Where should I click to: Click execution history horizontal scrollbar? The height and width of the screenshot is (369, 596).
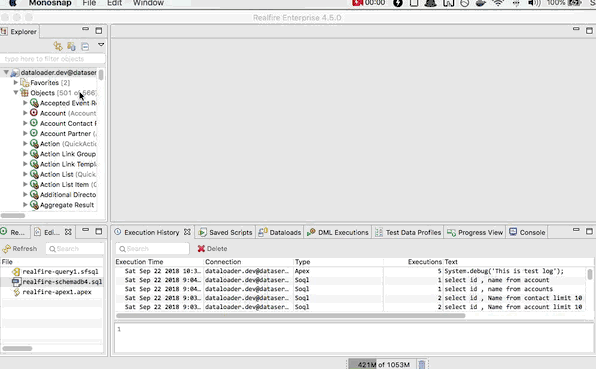tap(291, 315)
